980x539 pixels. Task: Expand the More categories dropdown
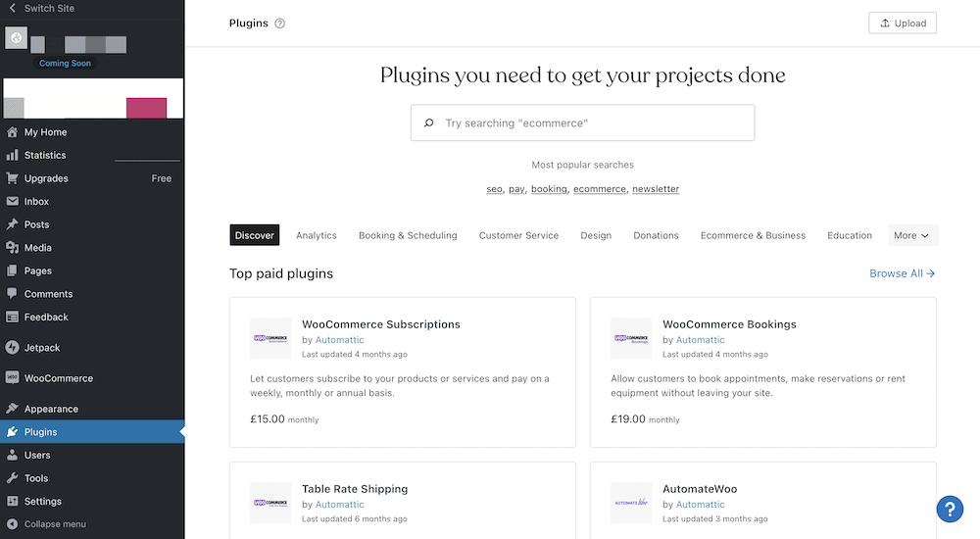tap(913, 235)
